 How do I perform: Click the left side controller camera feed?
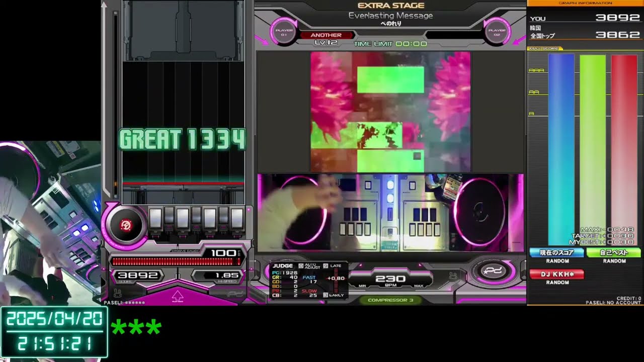coord(50,223)
